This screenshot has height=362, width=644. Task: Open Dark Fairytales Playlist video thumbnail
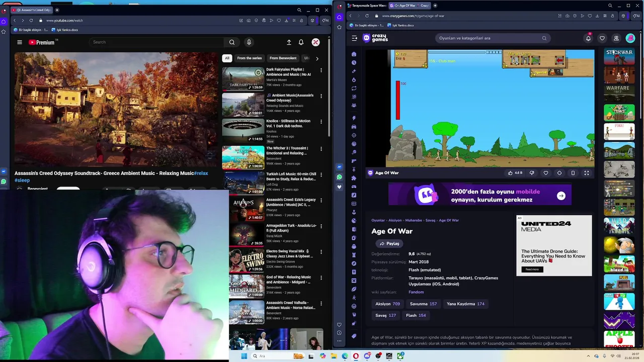pyautogui.click(x=243, y=79)
